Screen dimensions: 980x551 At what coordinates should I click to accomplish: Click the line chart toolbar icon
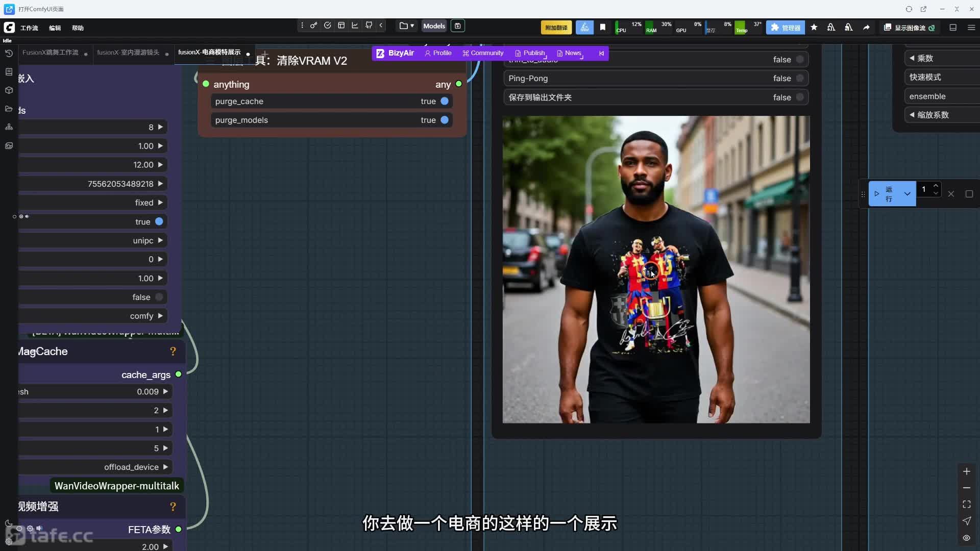[x=355, y=26]
